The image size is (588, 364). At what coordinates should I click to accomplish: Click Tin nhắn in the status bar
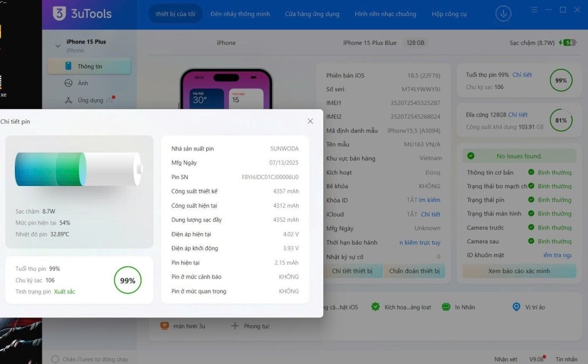(567, 359)
